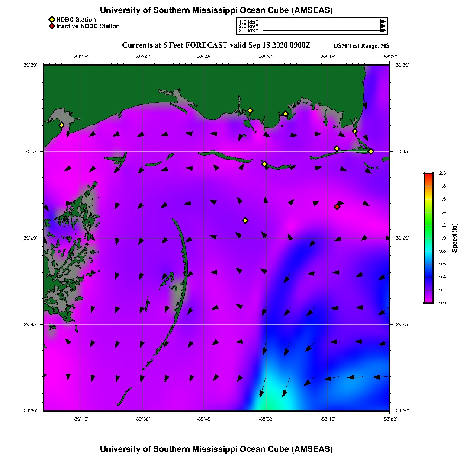This screenshot has height=454, width=476.
Task: Click the "USM Test Range, MS" label
Action: pos(361,46)
